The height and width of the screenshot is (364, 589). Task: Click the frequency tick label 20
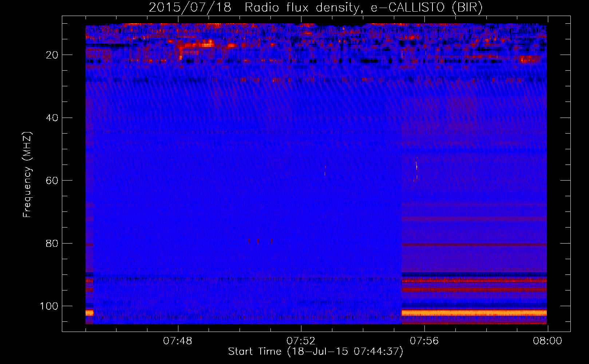click(x=52, y=55)
